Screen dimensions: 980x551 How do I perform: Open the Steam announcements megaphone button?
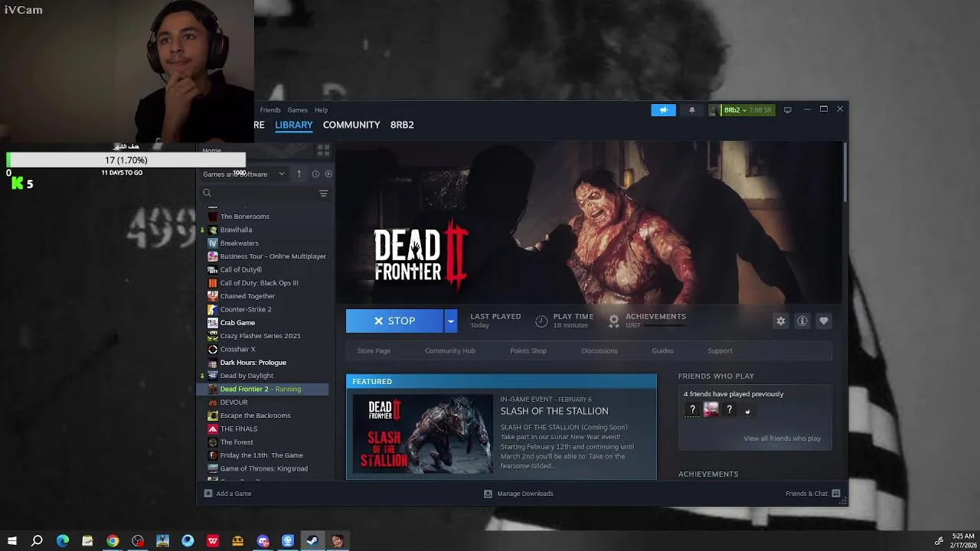(x=664, y=110)
